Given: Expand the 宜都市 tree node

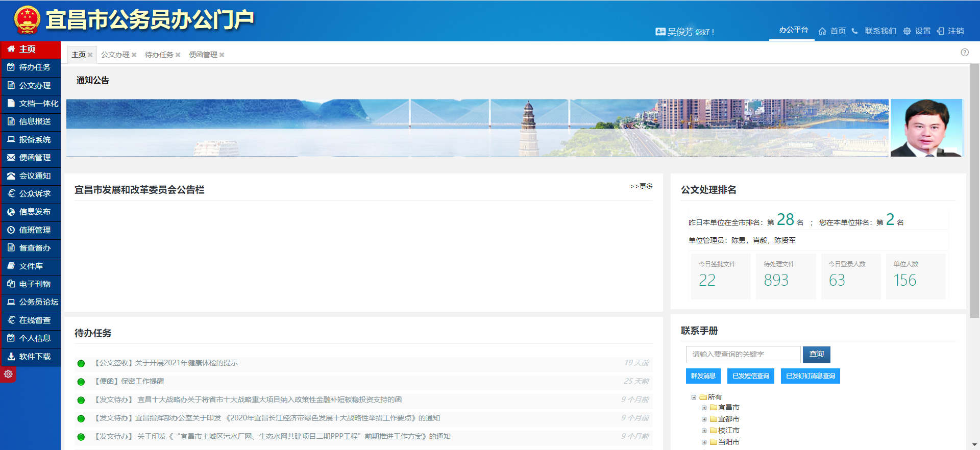Looking at the screenshot, I should tap(704, 419).
